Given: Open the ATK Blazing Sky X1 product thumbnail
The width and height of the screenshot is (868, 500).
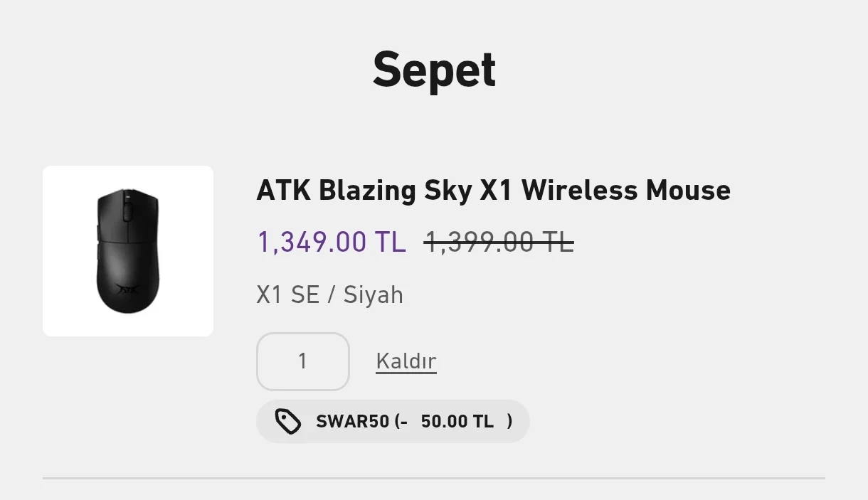Looking at the screenshot, I should pyautogui.click(x=128, y=251).
